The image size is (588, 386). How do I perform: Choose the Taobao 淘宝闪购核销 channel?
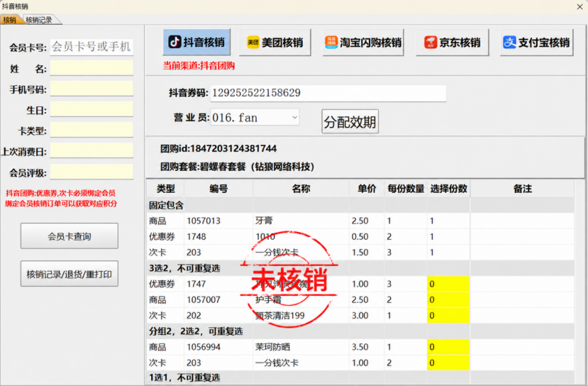[363, 43]
